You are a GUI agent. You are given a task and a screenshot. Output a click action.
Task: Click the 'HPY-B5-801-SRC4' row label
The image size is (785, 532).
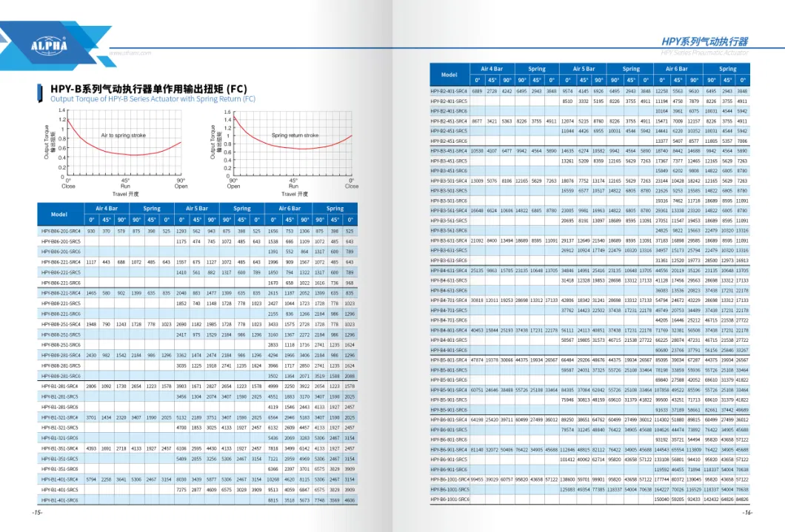point(449,360)
